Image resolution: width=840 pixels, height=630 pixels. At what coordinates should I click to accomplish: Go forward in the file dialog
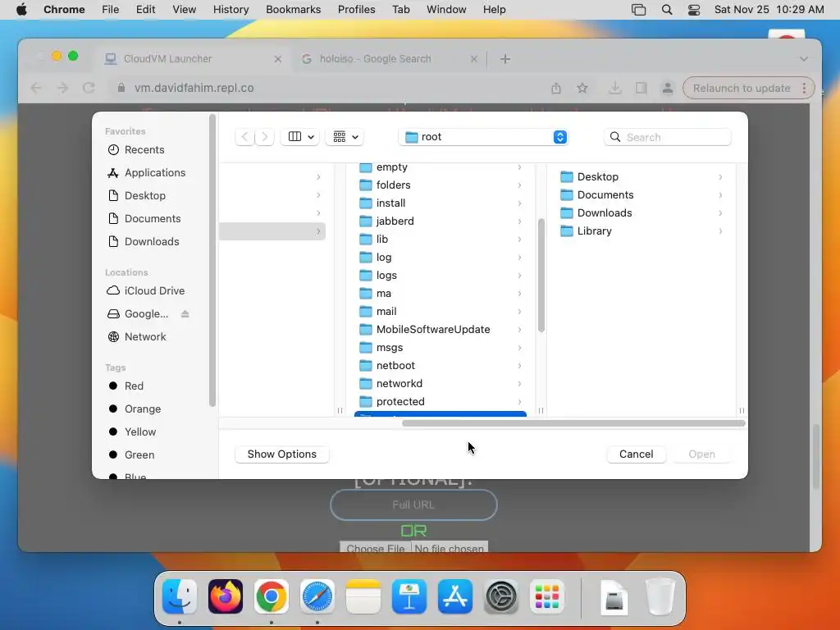coord(265,137)
